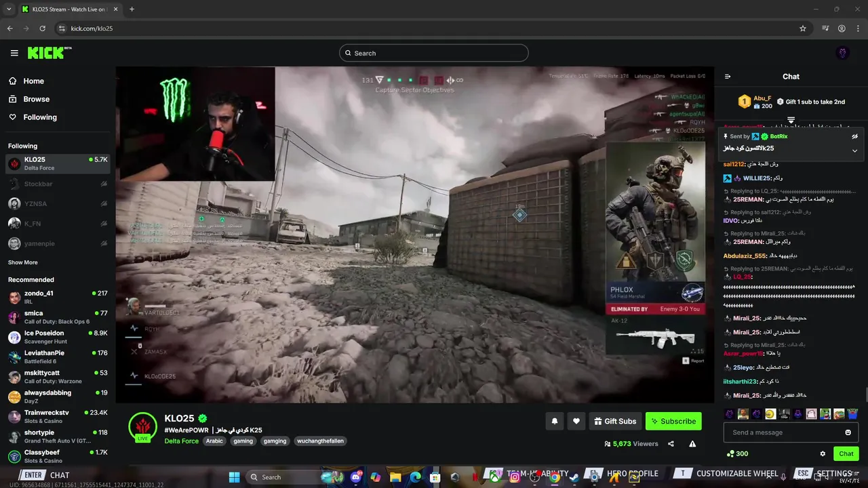Open Delta Force category link
The image size is (868, 488).
181,441
